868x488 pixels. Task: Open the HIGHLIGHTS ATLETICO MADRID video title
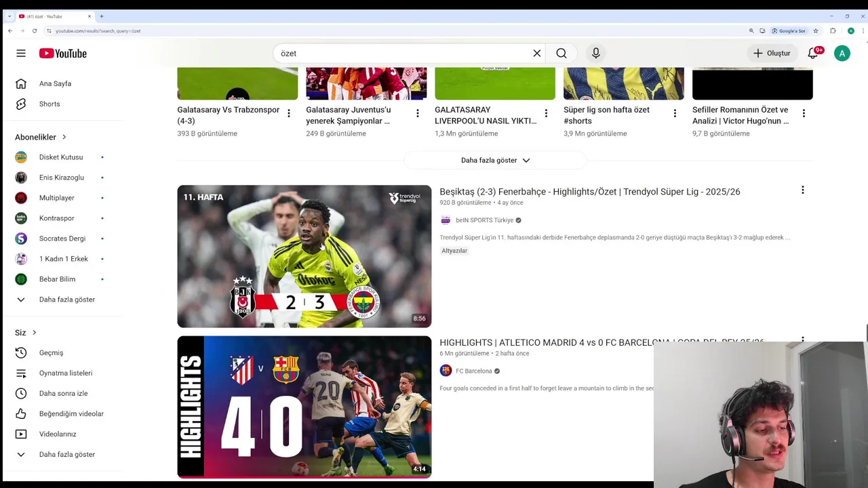[x=601, y=342]
